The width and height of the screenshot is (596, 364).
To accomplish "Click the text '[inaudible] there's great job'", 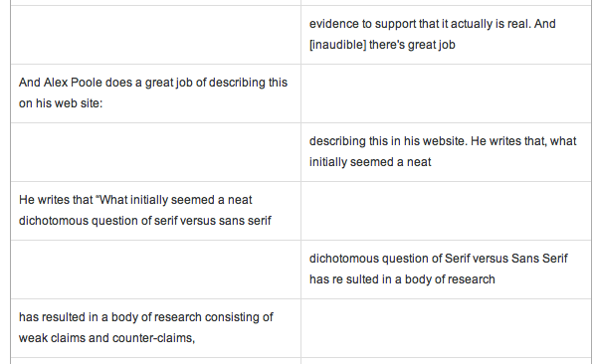I will click(382, 45).
